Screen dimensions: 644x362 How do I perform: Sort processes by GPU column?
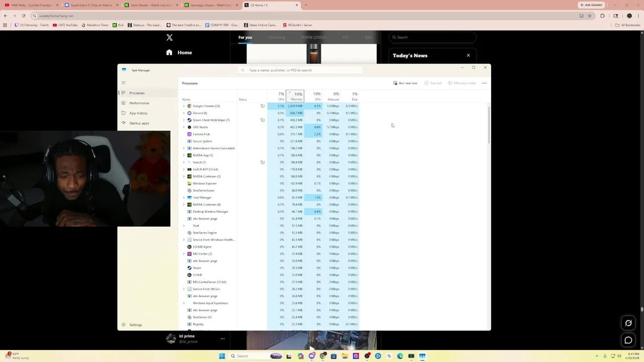313,96
